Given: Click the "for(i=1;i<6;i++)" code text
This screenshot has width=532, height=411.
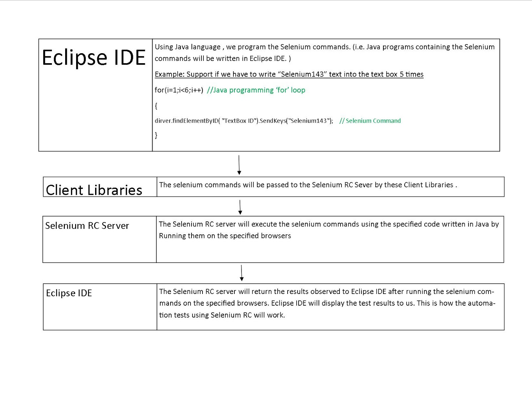Looking at the screenshot, I should (179, 90).
